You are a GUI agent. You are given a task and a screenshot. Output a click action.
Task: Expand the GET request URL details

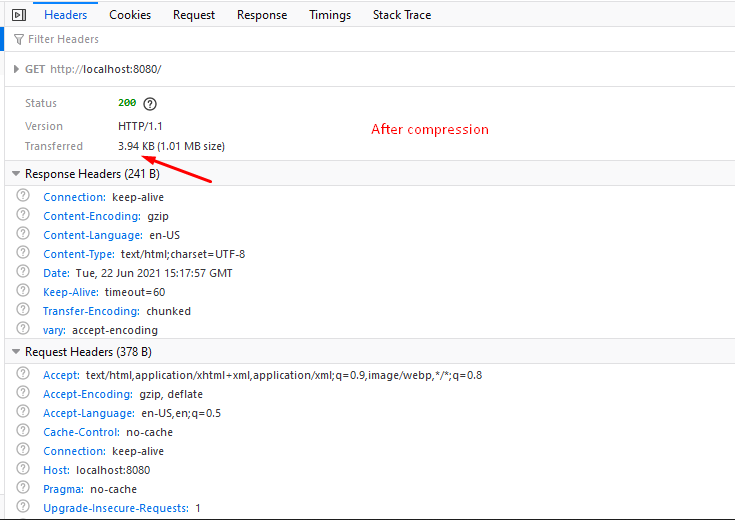(16, 69)
